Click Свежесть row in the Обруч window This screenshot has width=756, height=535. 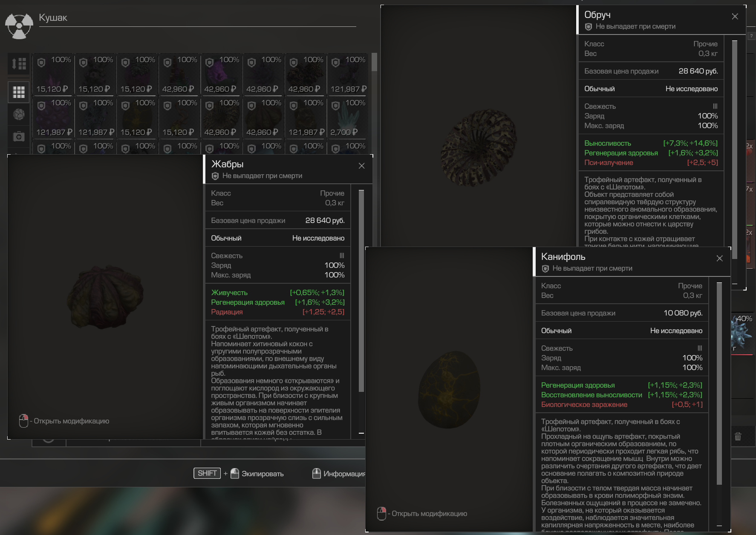pyautogui.click(x=651, y=106)
